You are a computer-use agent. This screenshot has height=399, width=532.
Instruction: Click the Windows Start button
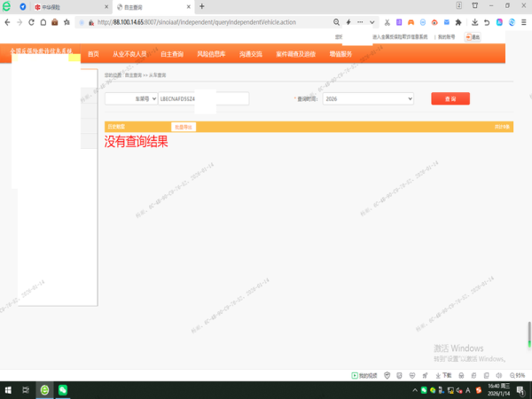(8, 390)
